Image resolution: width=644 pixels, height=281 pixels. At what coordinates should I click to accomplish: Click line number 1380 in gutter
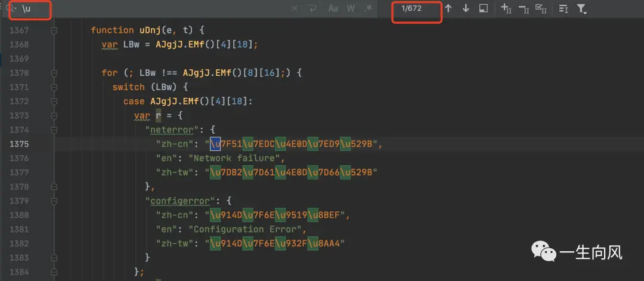click(x=19, y=215)
